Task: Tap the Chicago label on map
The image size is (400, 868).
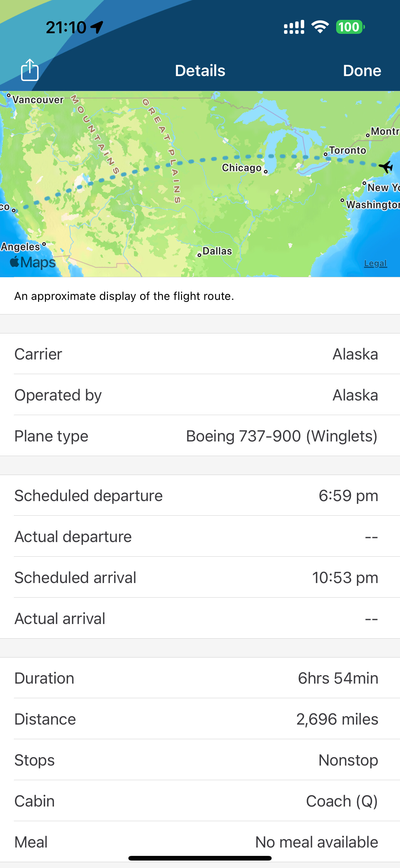Action: (x=242, y=167)
